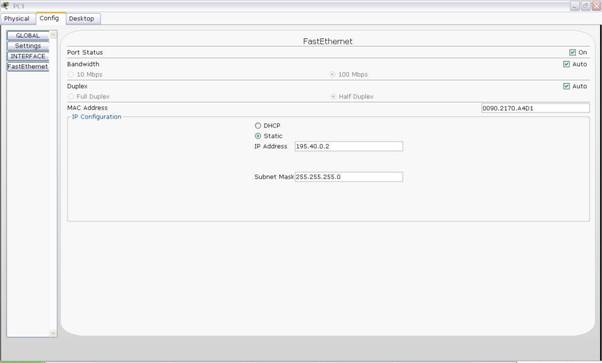Toggle the Port Status On checkbox
The image size is (602, 363).
(x=572, y=52)
